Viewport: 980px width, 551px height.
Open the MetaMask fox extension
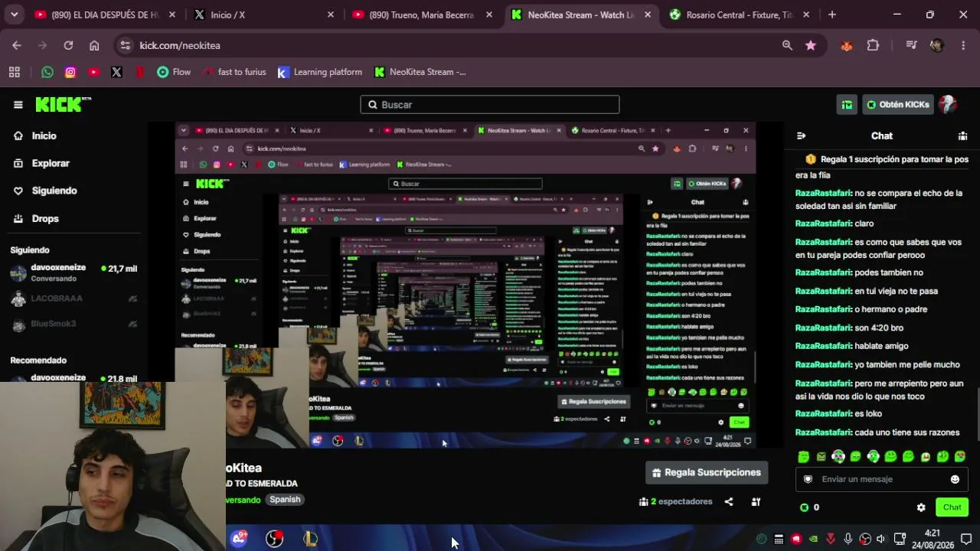(847, 45)
